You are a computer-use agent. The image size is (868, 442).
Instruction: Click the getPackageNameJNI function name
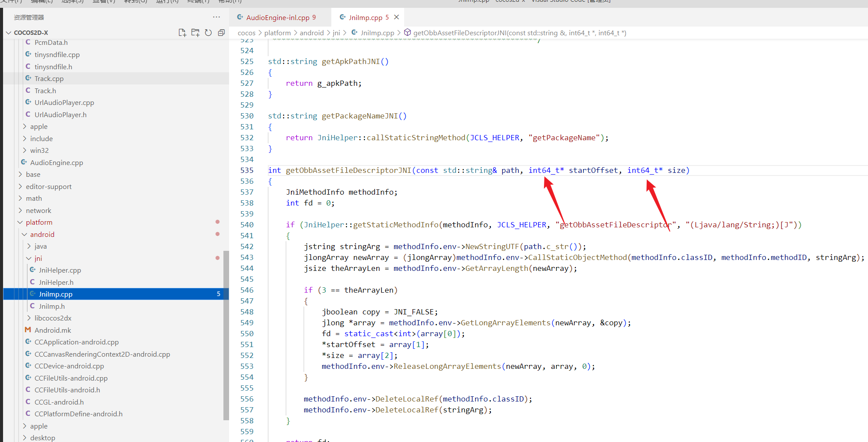pos(360,116)
